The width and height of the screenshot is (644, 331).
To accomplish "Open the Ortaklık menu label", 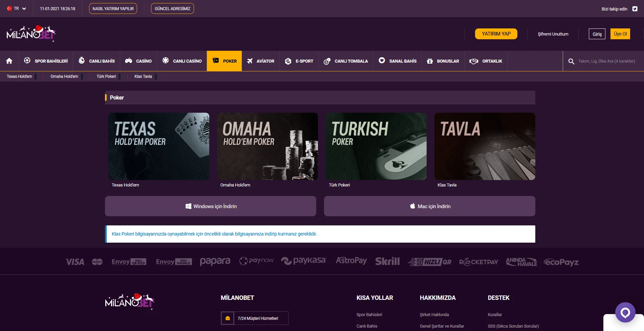I will 492,61.
